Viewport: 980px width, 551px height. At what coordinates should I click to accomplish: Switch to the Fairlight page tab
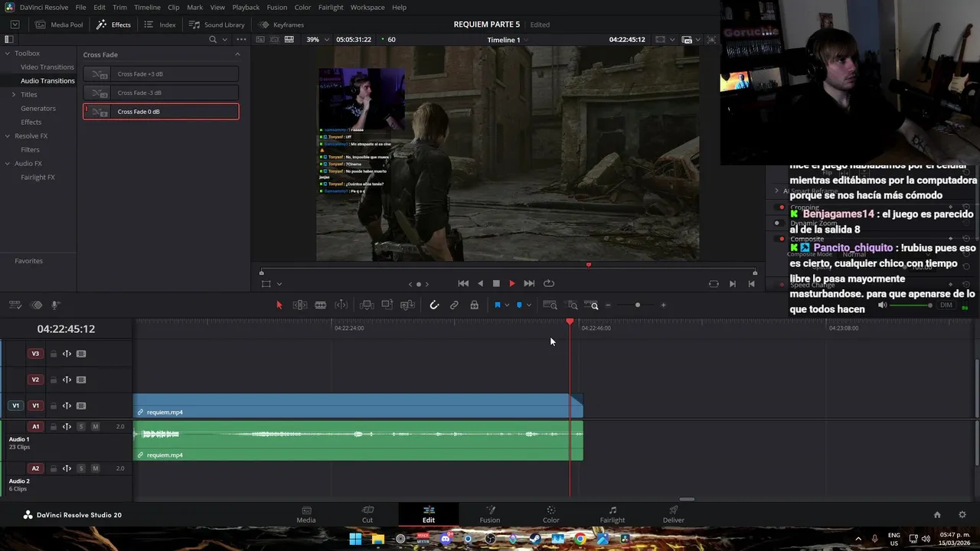[x=612, y=515]
